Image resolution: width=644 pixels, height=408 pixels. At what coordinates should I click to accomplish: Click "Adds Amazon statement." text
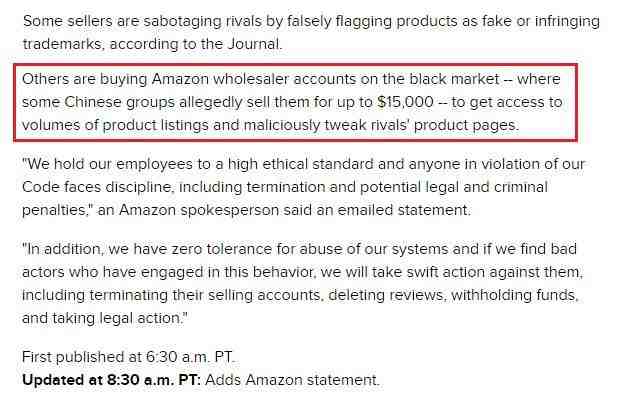coord(292,380)
